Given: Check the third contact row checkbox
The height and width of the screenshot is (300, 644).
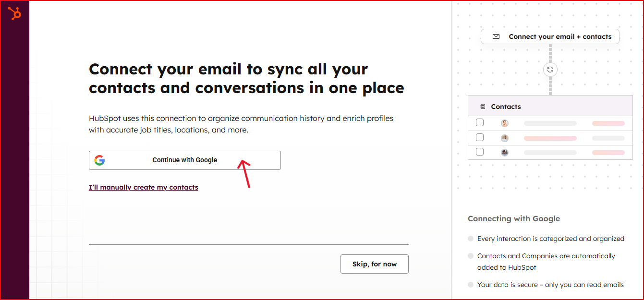Looking at the screenshot, I should point(480,152).
